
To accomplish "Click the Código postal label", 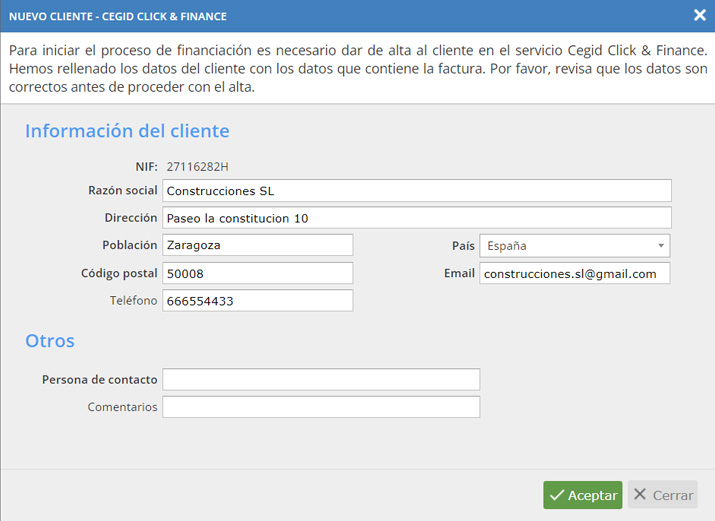I will [119, 273].
